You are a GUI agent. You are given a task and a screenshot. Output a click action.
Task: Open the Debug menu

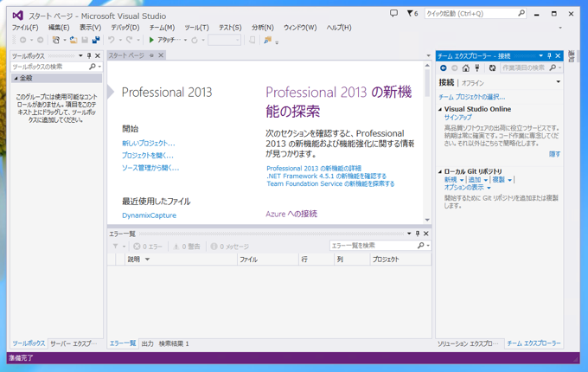pyautogui.click(x=125, y=28)
